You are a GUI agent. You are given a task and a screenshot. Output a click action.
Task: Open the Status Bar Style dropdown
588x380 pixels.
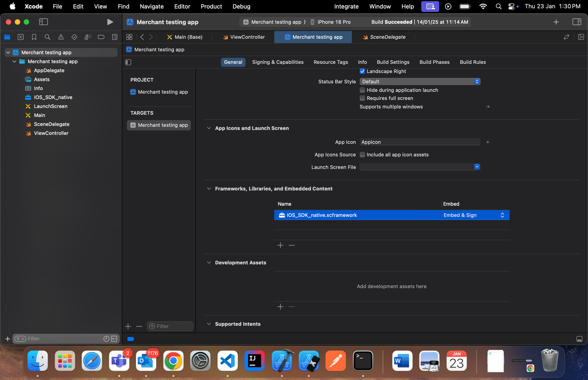click(x=420, y=81)
